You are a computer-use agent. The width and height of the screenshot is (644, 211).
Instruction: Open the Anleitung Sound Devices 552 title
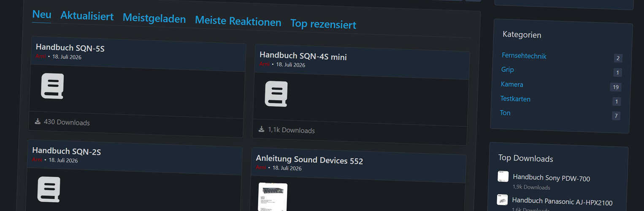click(x=309, y=160)
